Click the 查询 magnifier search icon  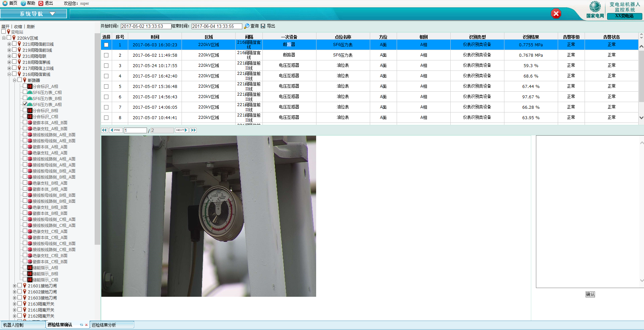point(247,26)
